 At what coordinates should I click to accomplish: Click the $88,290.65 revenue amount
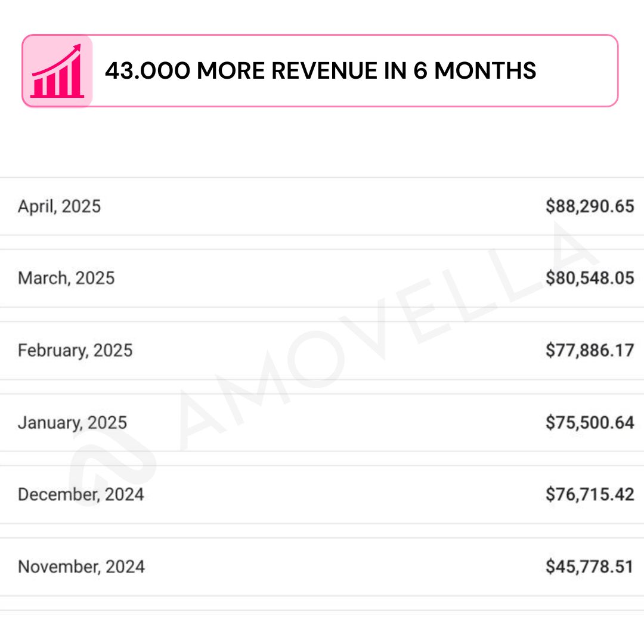point(590,206)
